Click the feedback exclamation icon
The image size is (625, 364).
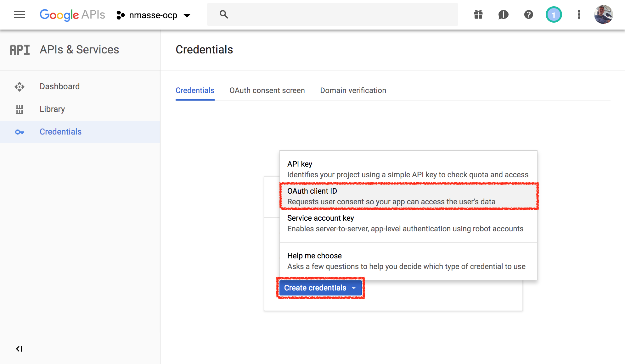click(503, 14)
